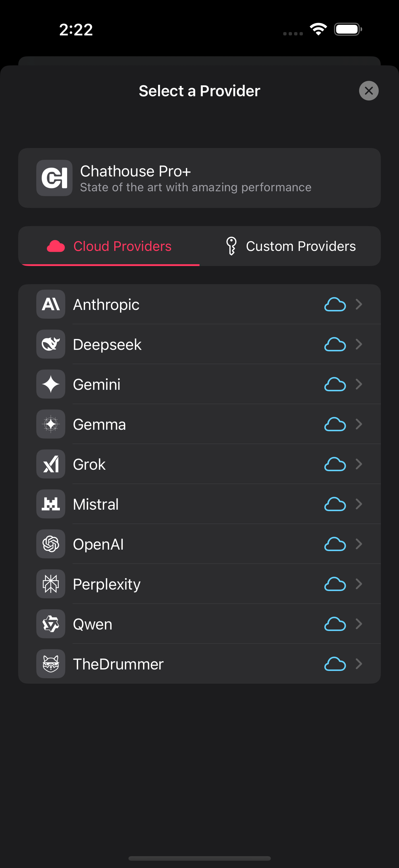The image size is (399, 868).
Task: Tap the cloud icon in Grok row
Action: click(x=335, y=464)
